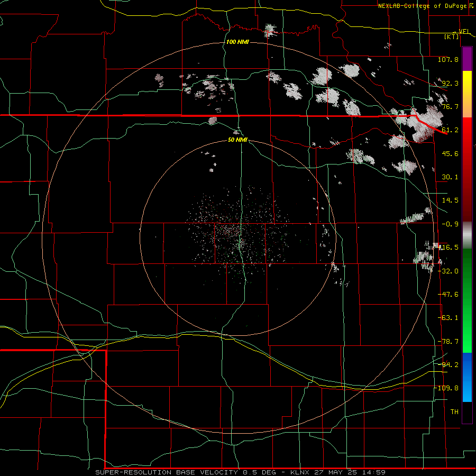Click the 30.1 scale value
Viewport: 476px width, 476px height.
pos(450,177)
